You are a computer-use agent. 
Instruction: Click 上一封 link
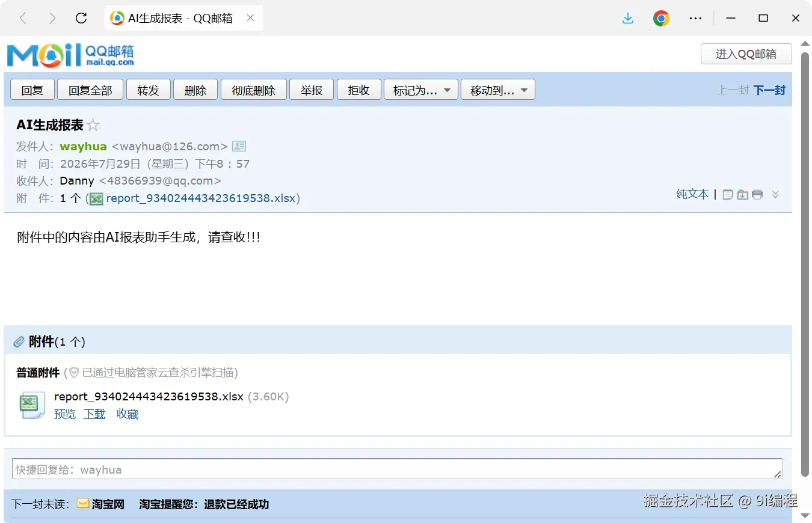[733, 90]
